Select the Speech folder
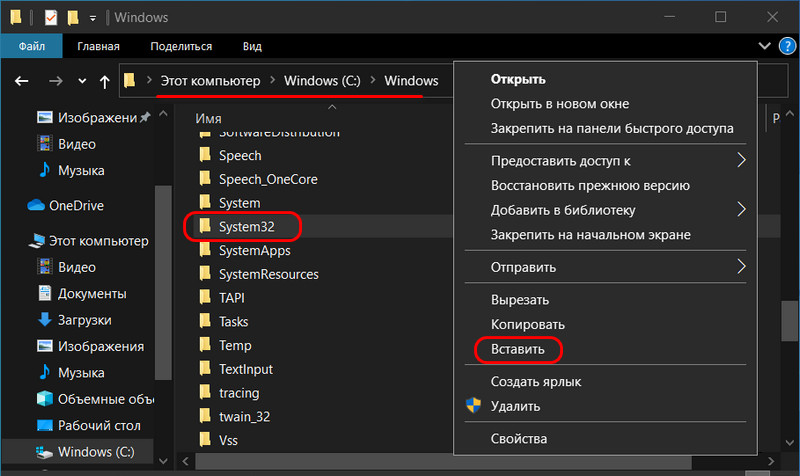 click(x=231, y=155)
